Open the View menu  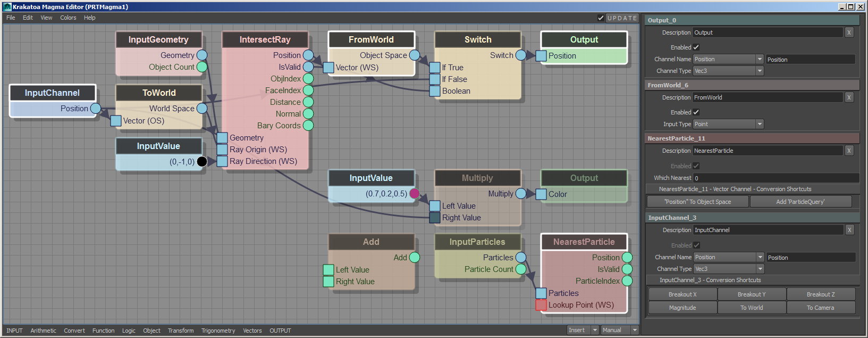[x=46, y=18]
